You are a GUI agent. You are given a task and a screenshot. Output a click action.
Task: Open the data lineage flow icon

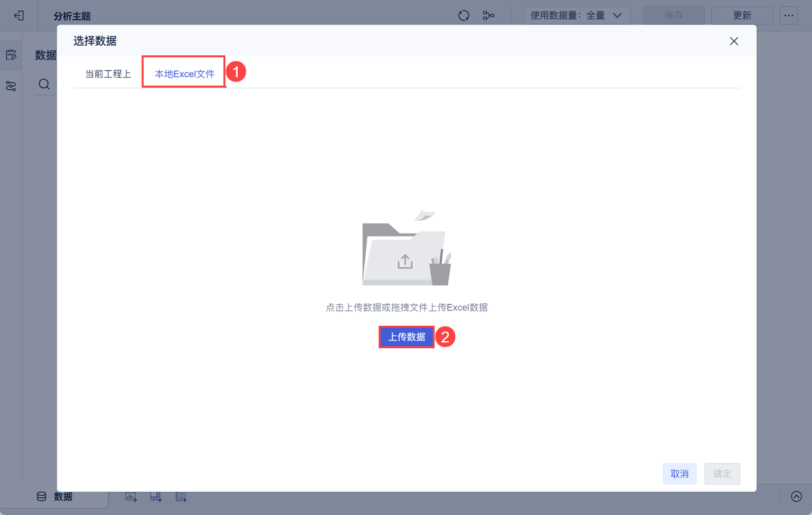point(489,15)
